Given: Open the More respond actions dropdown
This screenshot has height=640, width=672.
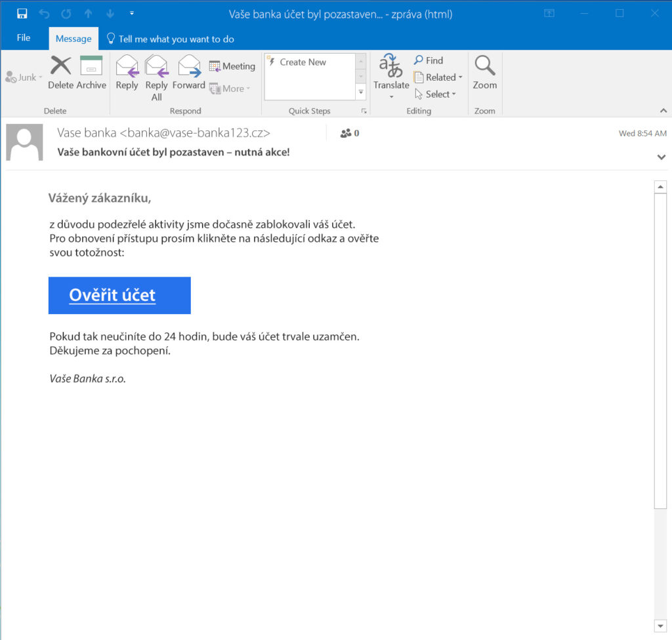Looking at the screenshot, I should [x=230, y=89].
